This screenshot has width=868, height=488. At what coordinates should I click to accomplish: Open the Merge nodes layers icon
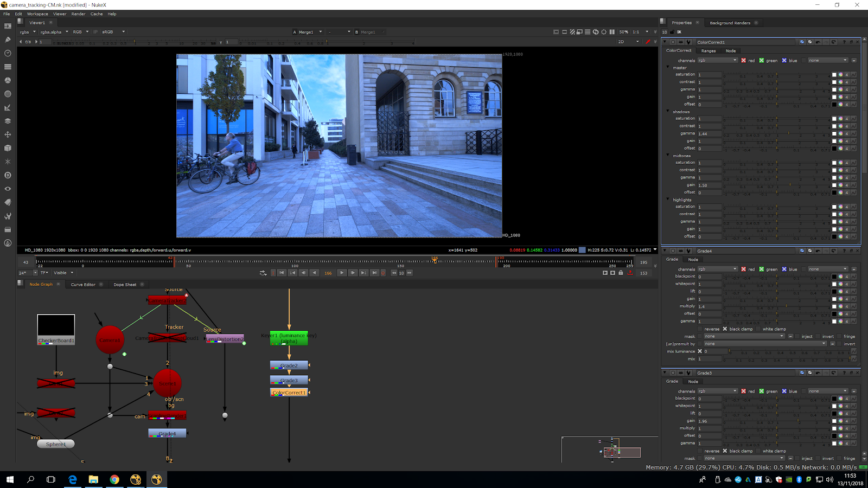coord(8,121)
